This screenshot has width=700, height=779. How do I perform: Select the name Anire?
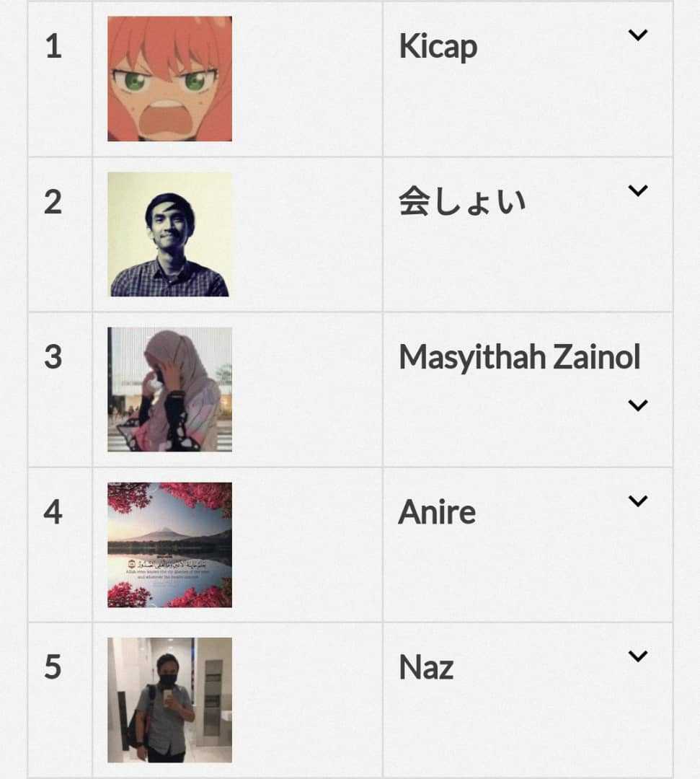click(x=437, y=512)
